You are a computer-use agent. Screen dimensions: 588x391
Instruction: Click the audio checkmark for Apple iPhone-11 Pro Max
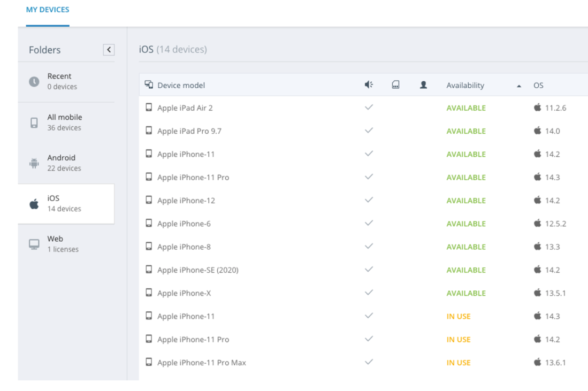(x=369, y=362)
